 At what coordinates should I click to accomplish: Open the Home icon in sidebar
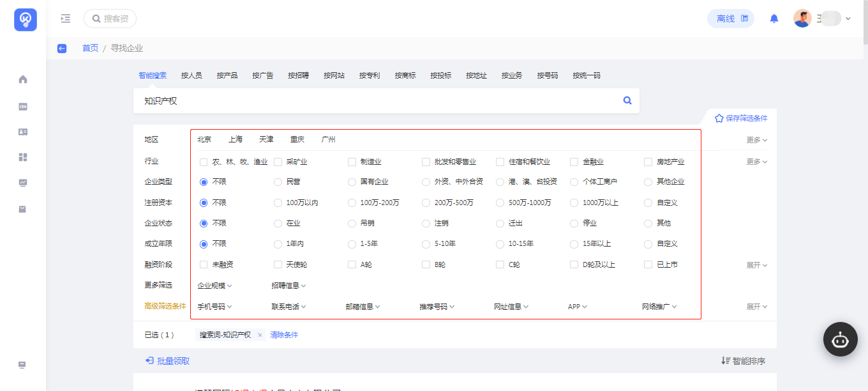click(23, 79)
